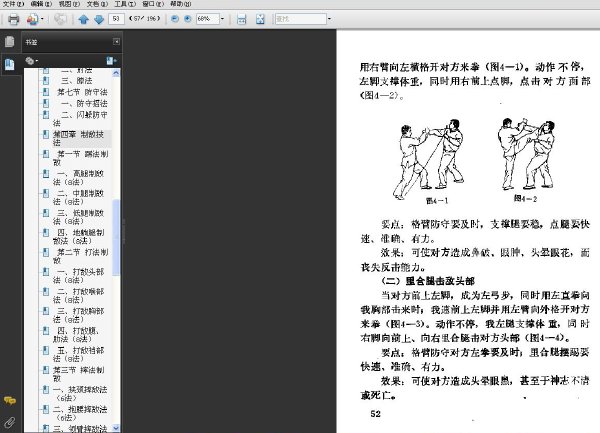Select bookmark 三、摔法

pos(77,81)
